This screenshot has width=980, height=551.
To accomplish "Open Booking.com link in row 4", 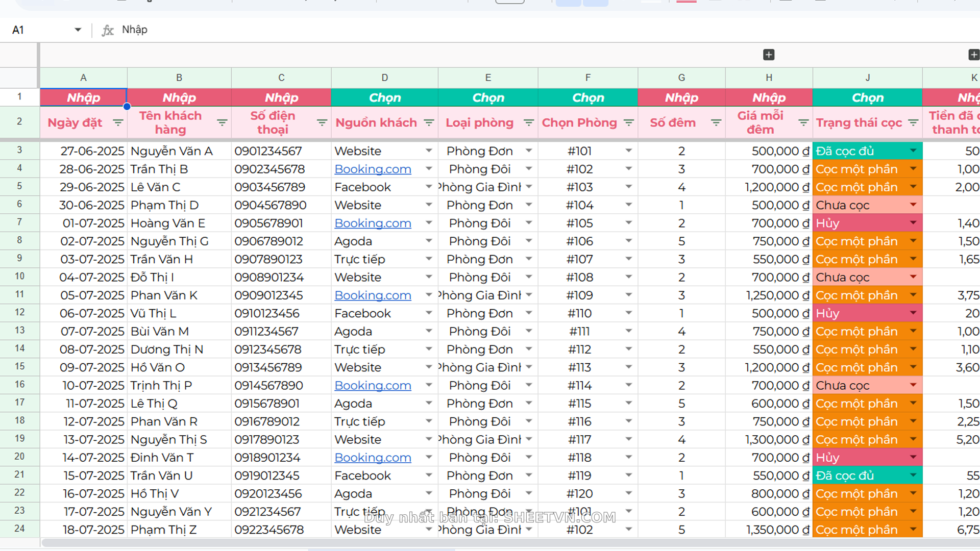I will [373, 169].
